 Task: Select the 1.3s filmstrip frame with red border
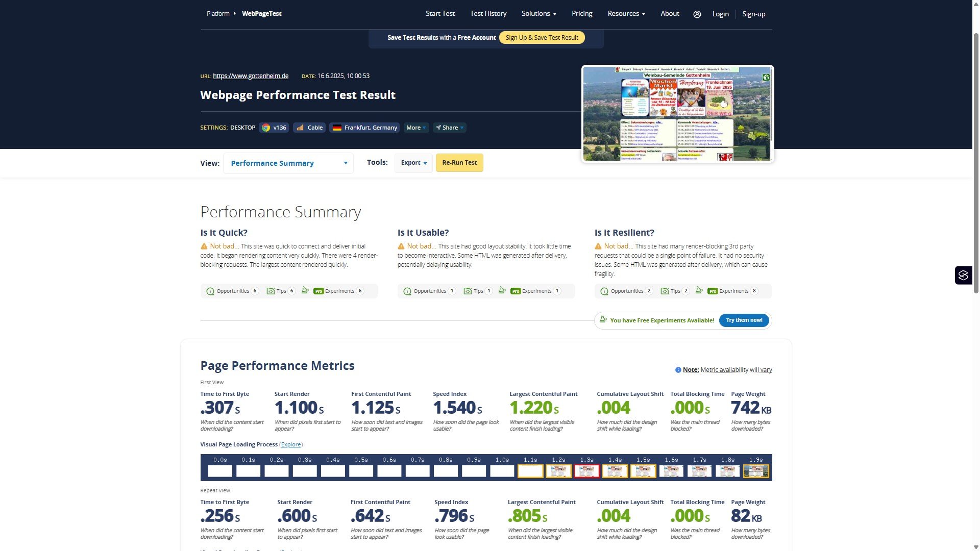[586, 471]
